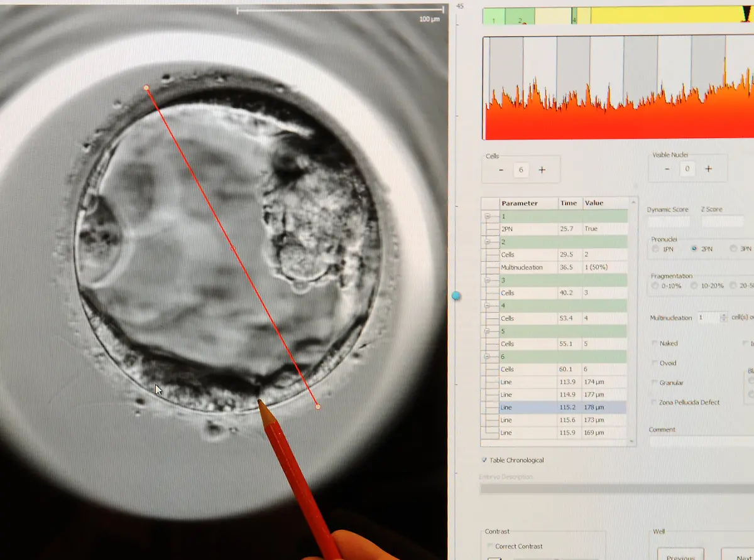Collapse group 4 in parameter table
This screenshot has width=754, height=560.
[x=488, y=306]
